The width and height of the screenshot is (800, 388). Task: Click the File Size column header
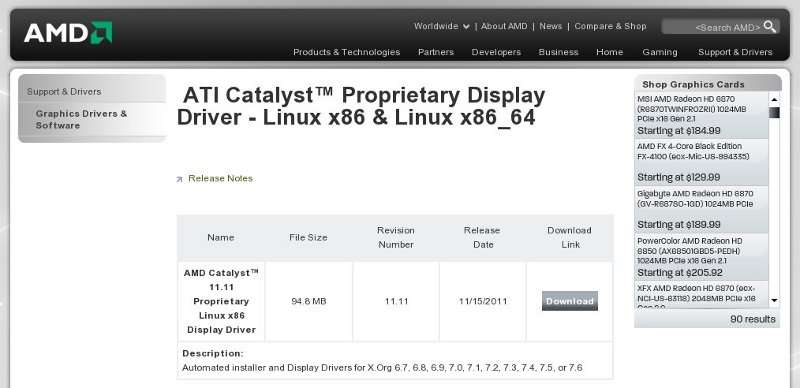click(308, 237)
